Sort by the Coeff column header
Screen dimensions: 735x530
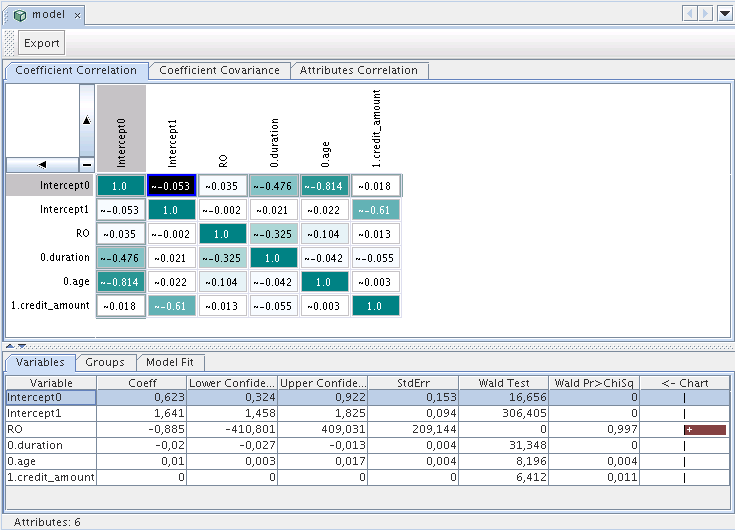point(142,383)
